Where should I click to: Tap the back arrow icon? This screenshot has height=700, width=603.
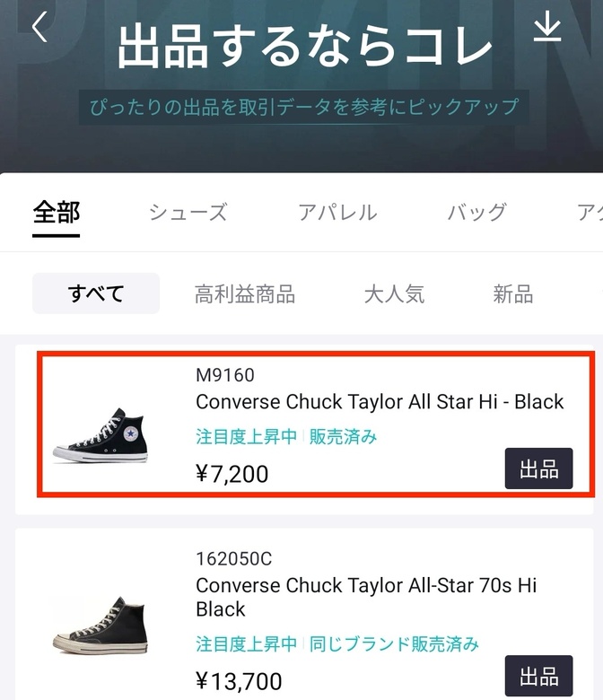pyautogui.click(x=39, y=27)
